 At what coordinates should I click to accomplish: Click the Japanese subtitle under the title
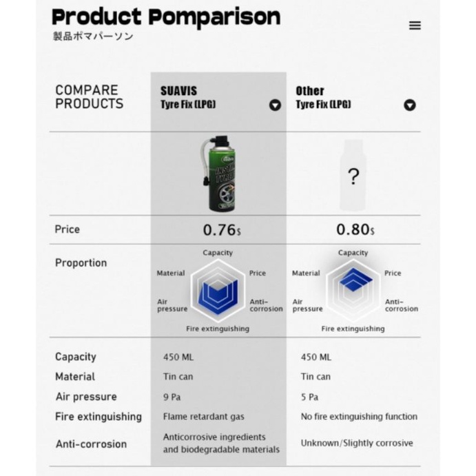pos(93,36)
